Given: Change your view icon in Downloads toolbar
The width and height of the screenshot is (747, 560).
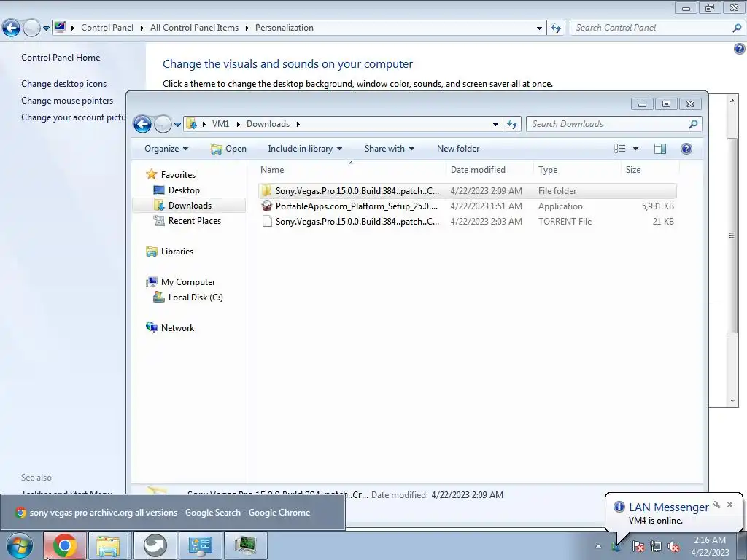Looking at the screenshot, I should click(x=620, y=149).
